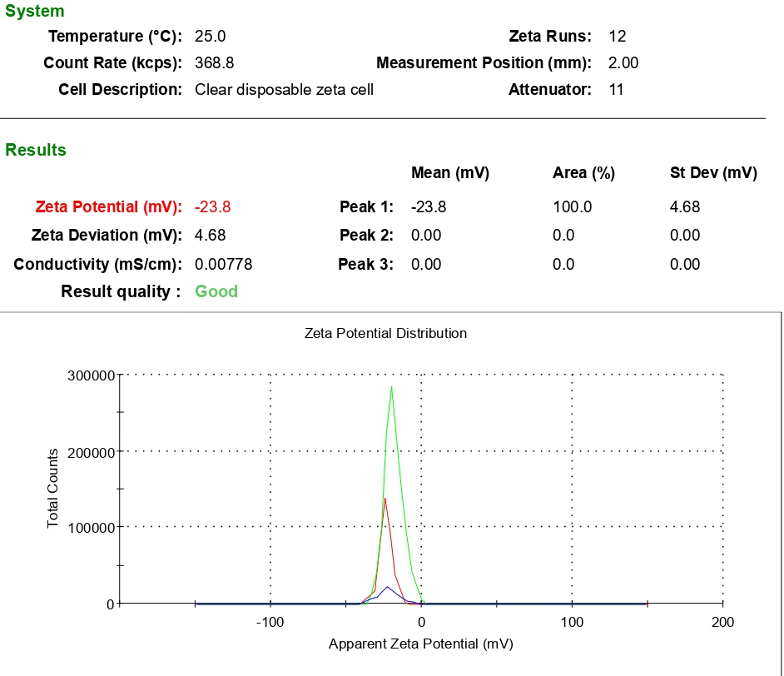Select the Peak 1 area value 100.0
Screen dimensions: 784x676
tap(572, 207)
